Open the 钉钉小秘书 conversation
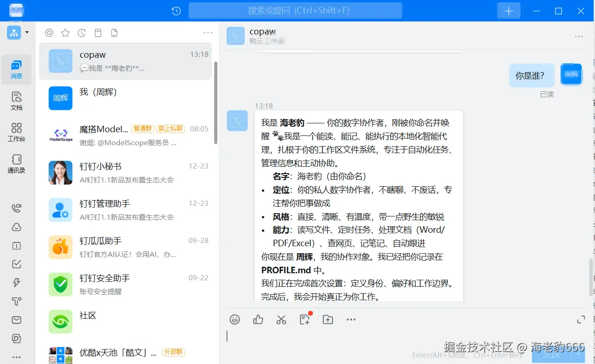 coord(125,173)
